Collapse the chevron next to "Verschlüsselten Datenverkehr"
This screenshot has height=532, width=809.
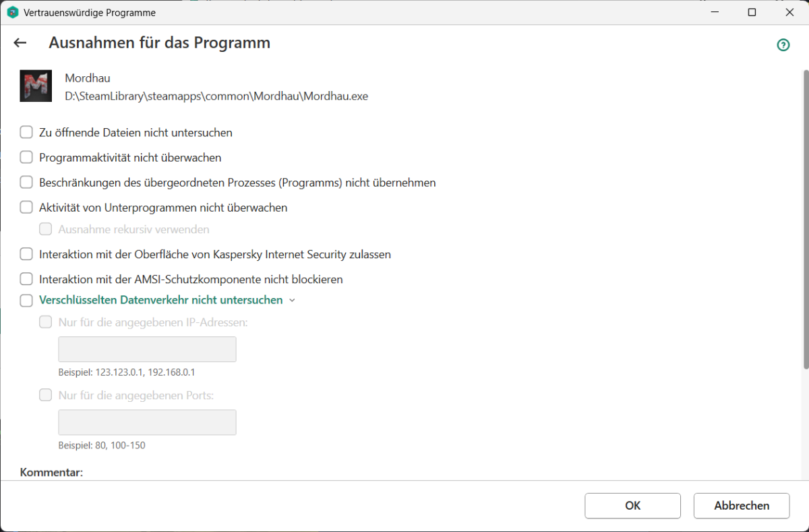[292, 301]
